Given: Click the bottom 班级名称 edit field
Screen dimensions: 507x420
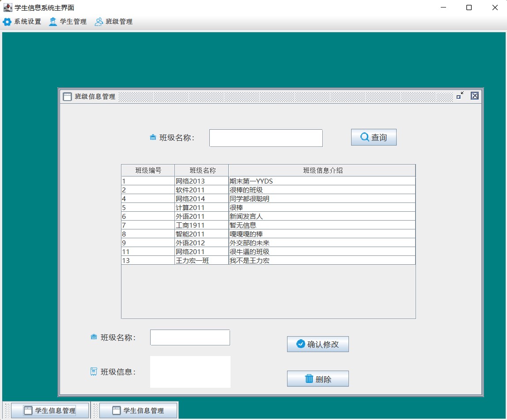Looking at the screenshot, I should pos(190,337).
